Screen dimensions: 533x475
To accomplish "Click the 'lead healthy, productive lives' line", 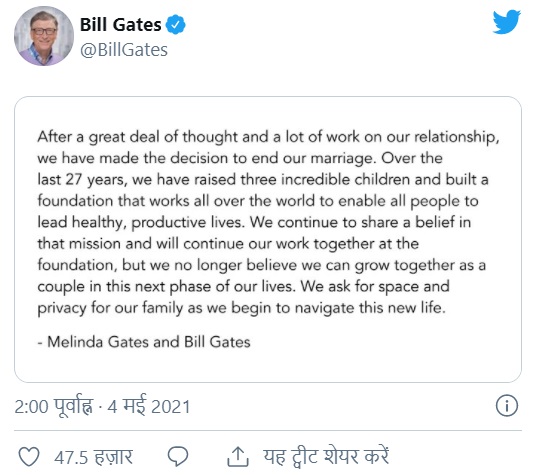I will [254, 222].
